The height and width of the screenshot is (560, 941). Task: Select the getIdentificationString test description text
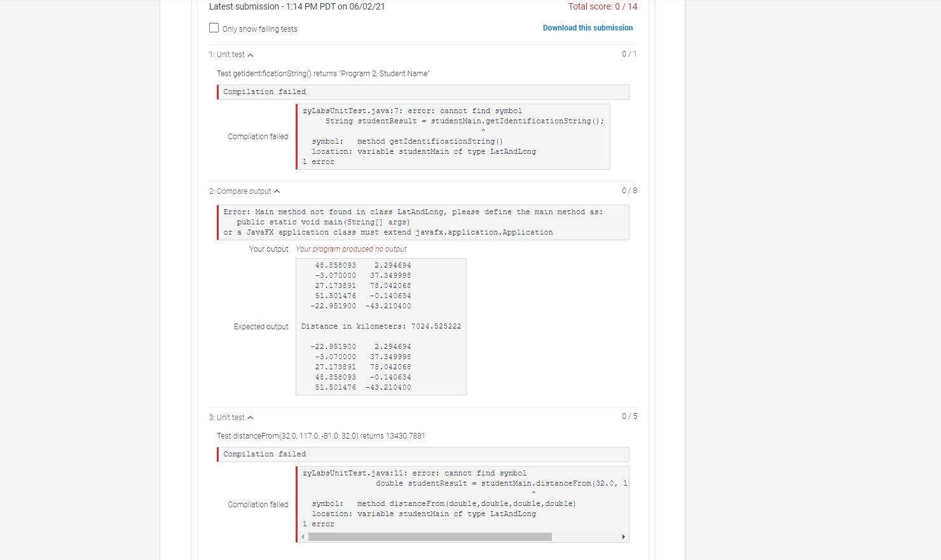tap(323, 73)
